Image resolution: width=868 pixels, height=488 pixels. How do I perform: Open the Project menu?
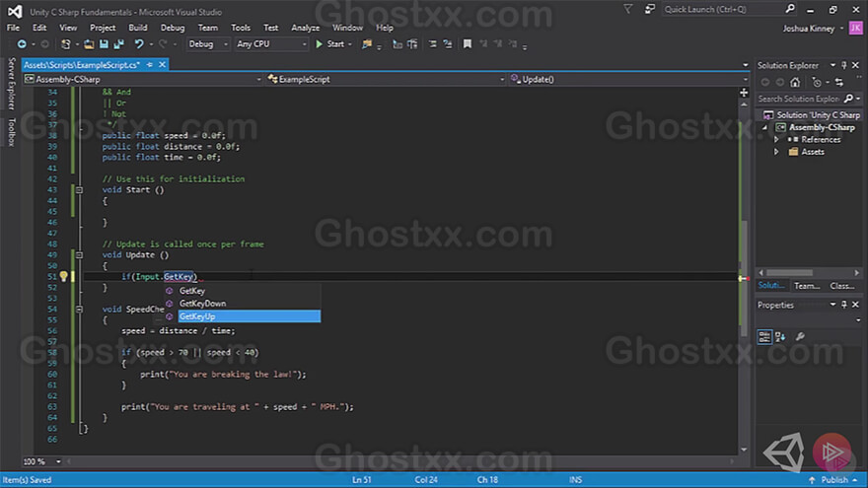103,28
